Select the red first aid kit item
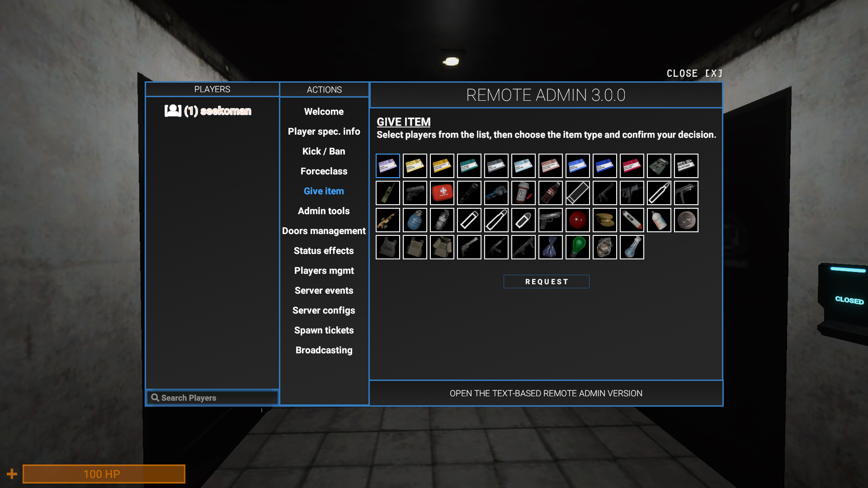 click(442, 193)
